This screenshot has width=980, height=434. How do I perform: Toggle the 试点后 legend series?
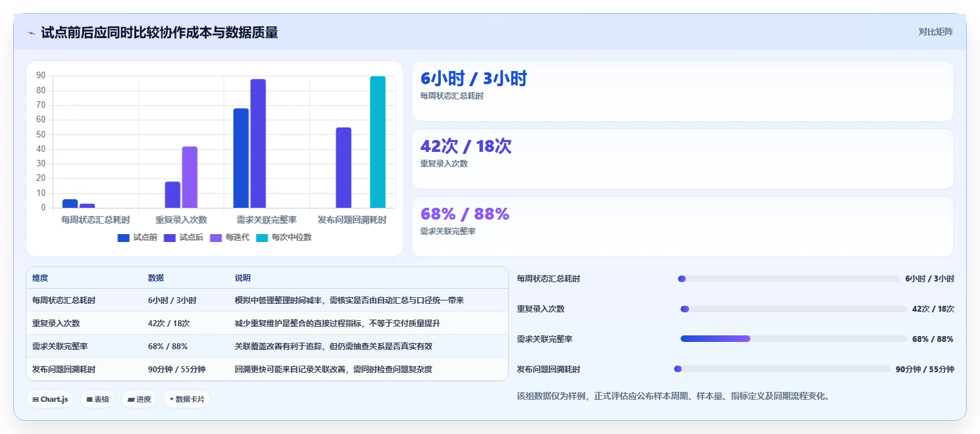pos(184,237)
